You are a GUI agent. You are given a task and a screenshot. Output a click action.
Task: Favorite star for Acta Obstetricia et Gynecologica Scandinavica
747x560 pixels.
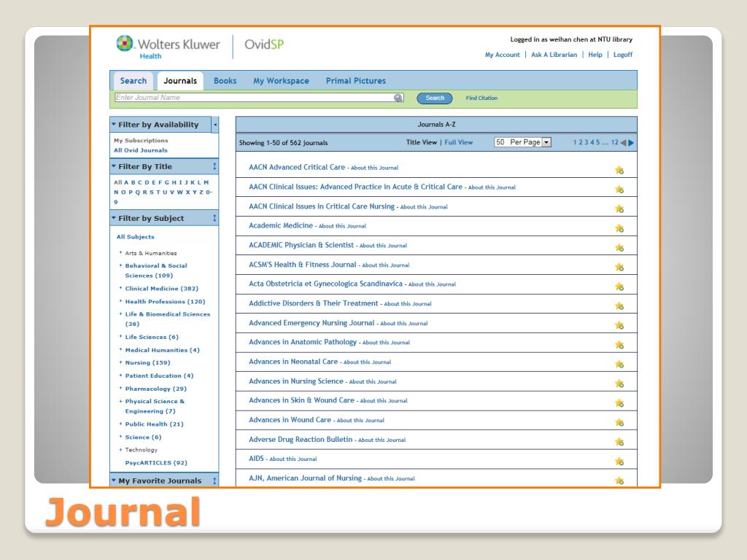tap(619, 287)
